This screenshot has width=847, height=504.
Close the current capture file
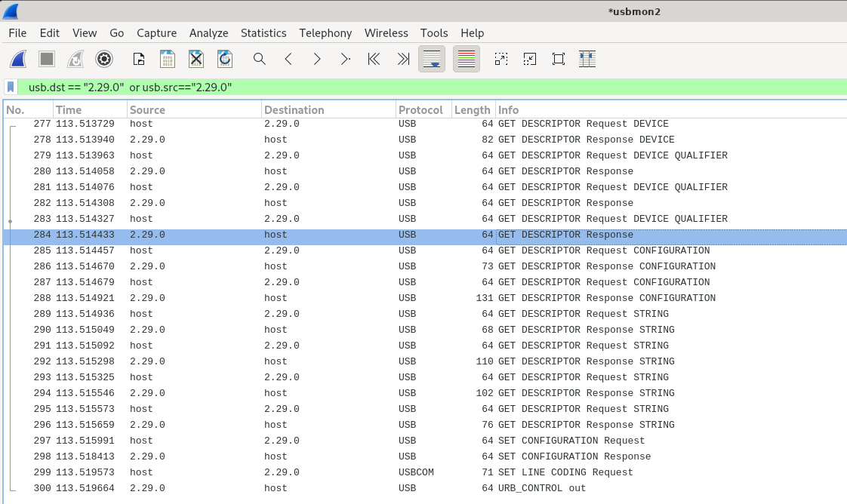tap(196, 59)
